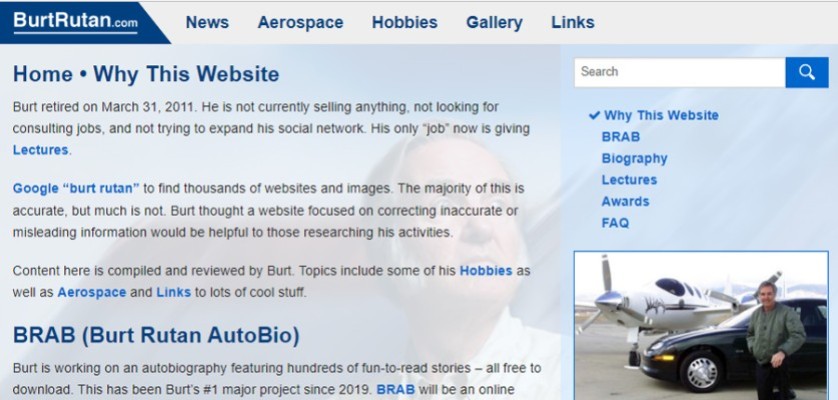The width and height of the screenshot is (838, 400).
Task: Click the inline Aerospace link in paragraph
Action: tap(92, 293)
